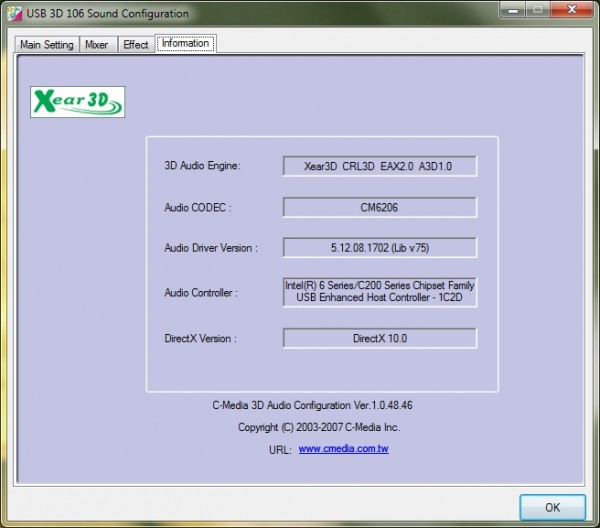Click the 3D Audio Engine value field
The width and height of the screenshot is (600, 528).
(380, 166)
